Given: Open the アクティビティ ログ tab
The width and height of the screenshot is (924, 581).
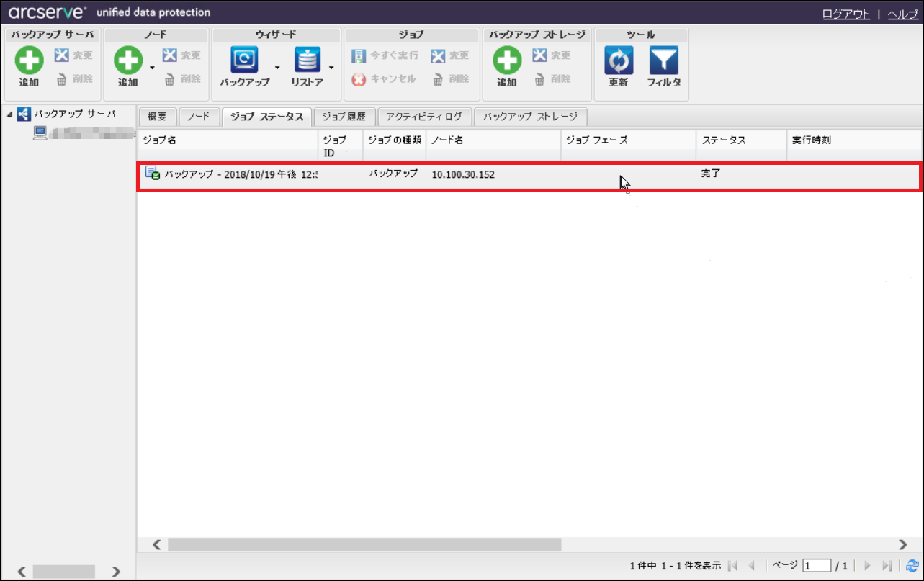Looking at the screenshot, I should coord(424,117).
